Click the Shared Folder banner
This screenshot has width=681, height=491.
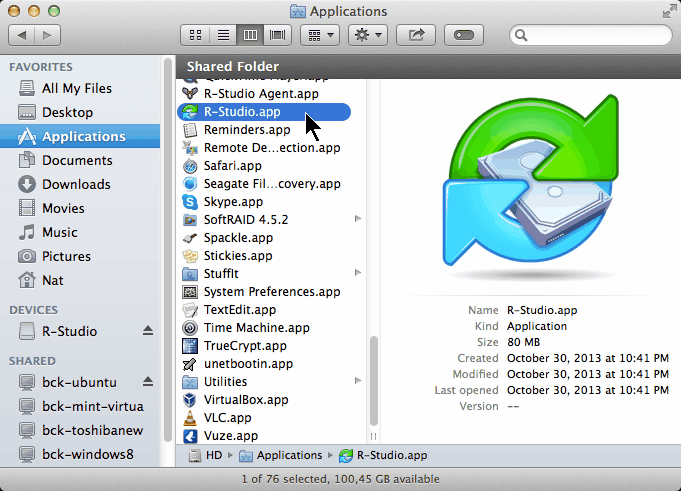[428, 66]
